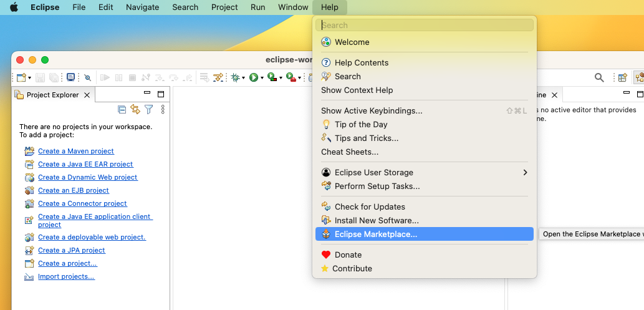
Task: Click the Save All toolbar icon
Action: tap(54, 77)
